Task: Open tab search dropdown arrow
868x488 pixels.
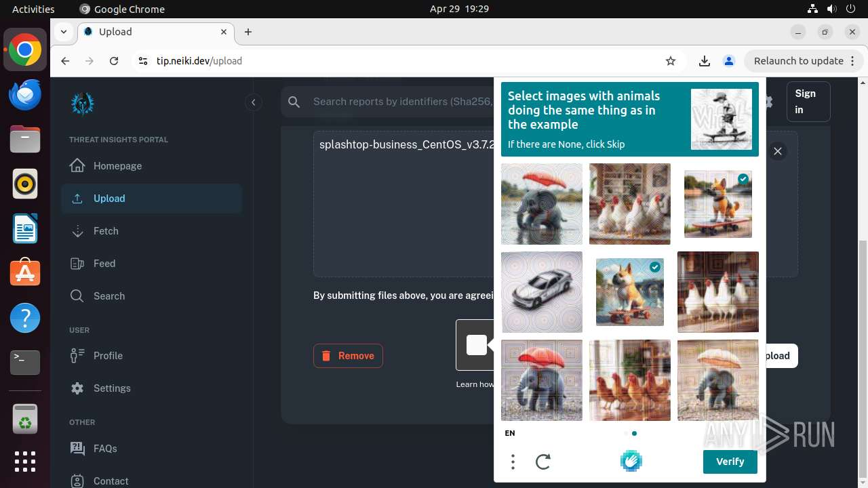Action: click(x=64, y=32)
